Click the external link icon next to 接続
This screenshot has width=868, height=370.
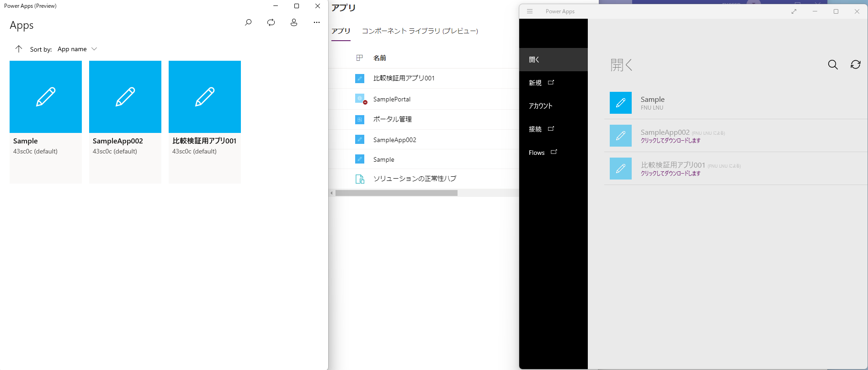(x=551, y=128)
